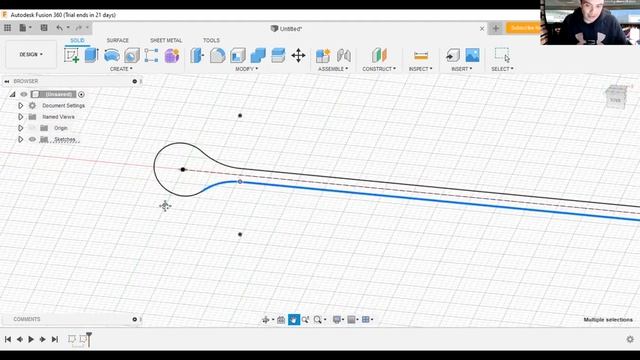Switch to the Solid tab
This screenshot has height=360, width=640.
tap(77, 40)
